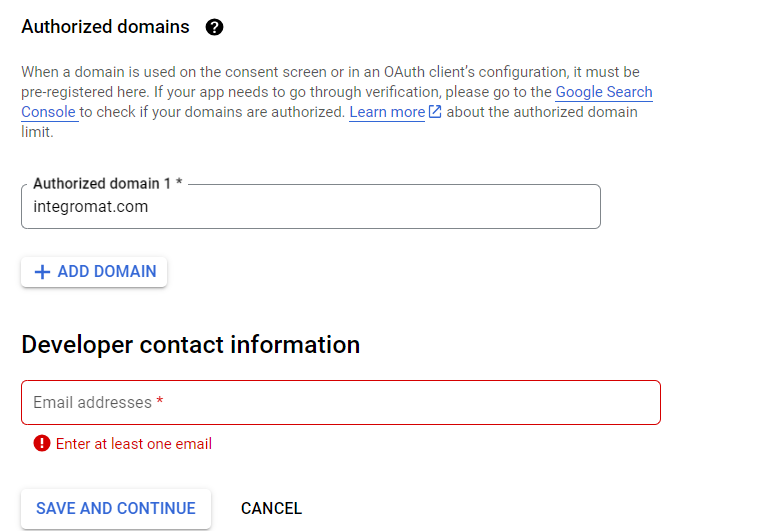Click the 'Enter at least one email' error message
773x531 pixels.
click(134, 444)
